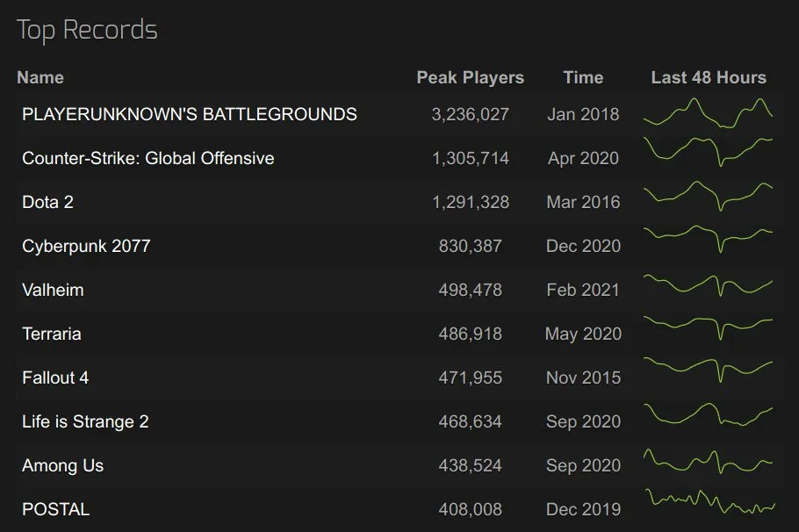Click the PUBG 48-hour sparkline chart
Screen dimensions: 799x532
click(x=708, y=114)
